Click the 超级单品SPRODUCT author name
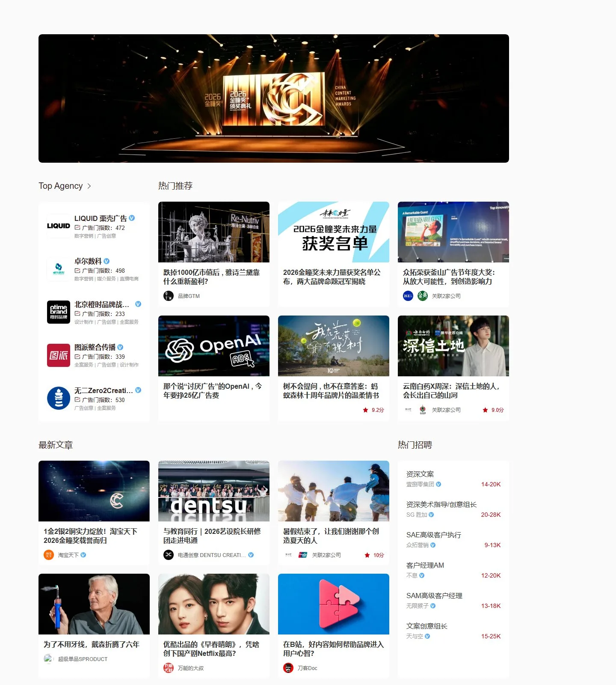The height and width of the screenshot is (685, 616). coord(83,659)
